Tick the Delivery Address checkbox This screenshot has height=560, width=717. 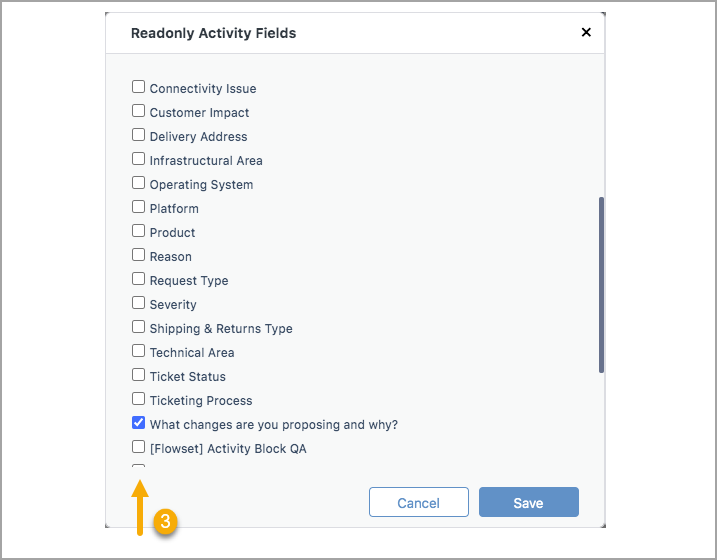click(138, 135)
